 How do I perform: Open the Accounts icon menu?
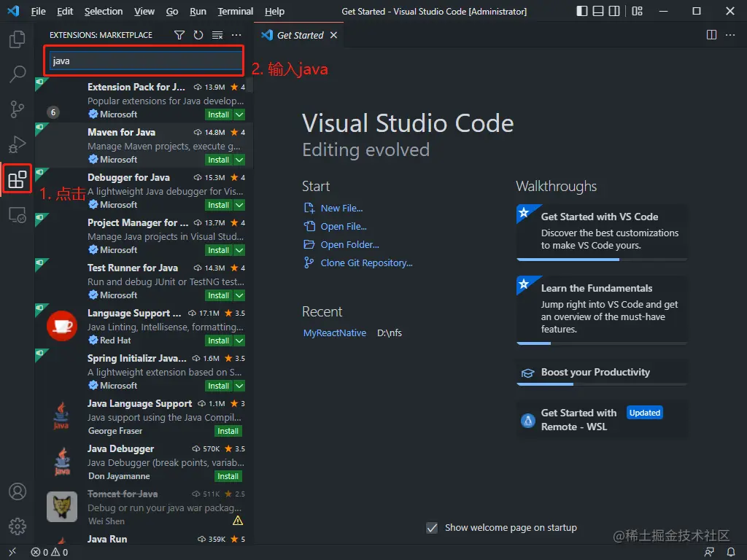point(18,491)
